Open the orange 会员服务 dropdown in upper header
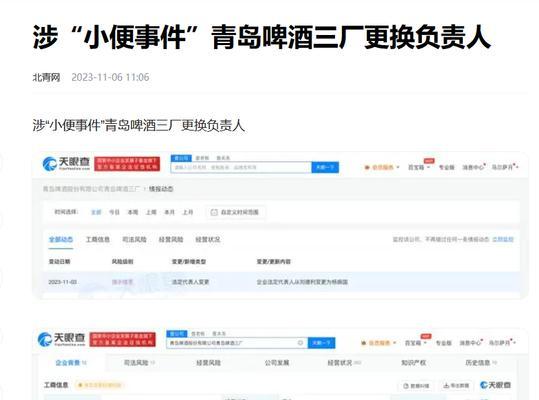 (382, 167)
